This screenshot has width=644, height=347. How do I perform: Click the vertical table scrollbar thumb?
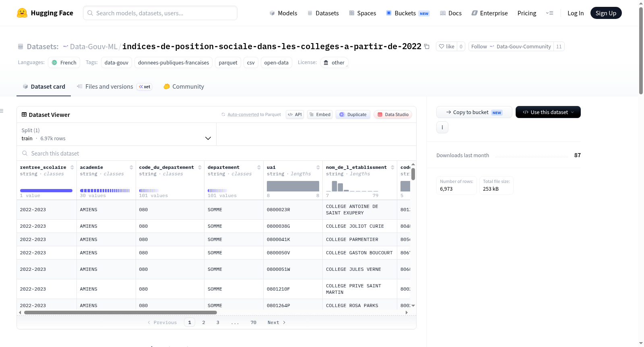pos(413,174)
